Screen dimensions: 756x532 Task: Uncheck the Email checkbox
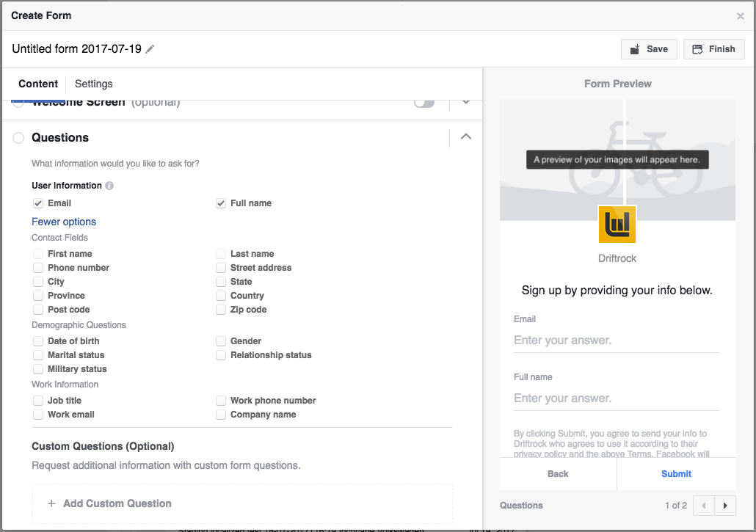tap(37, 203)
